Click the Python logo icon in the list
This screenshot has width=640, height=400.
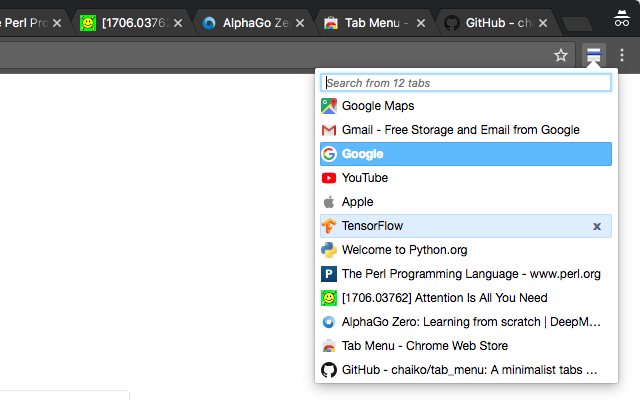[329, 250]
